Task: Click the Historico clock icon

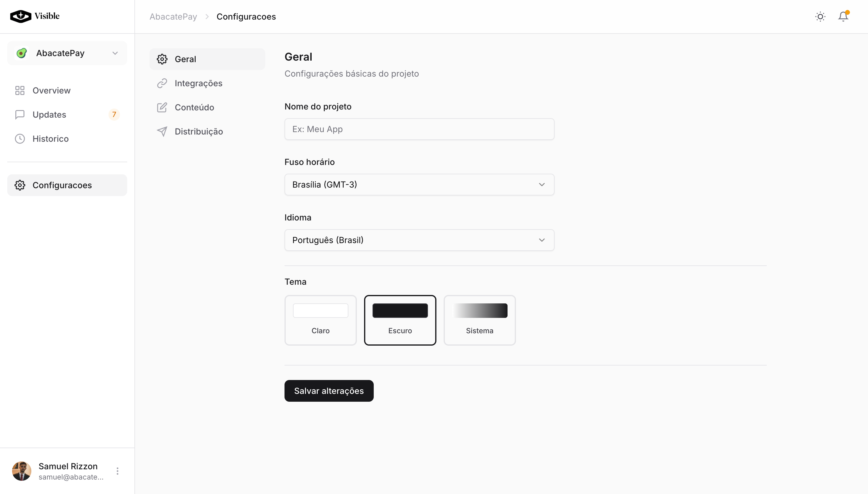Action: (20, 139)
